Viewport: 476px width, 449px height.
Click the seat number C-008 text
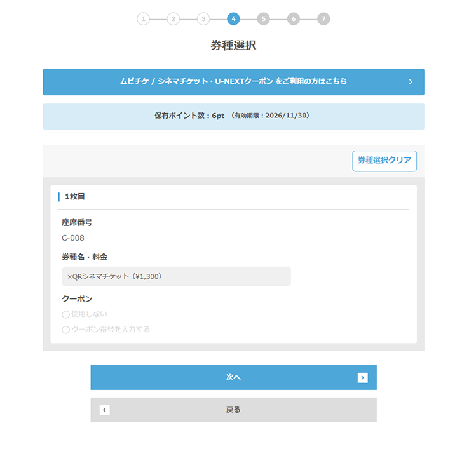(x=73, y=238)
